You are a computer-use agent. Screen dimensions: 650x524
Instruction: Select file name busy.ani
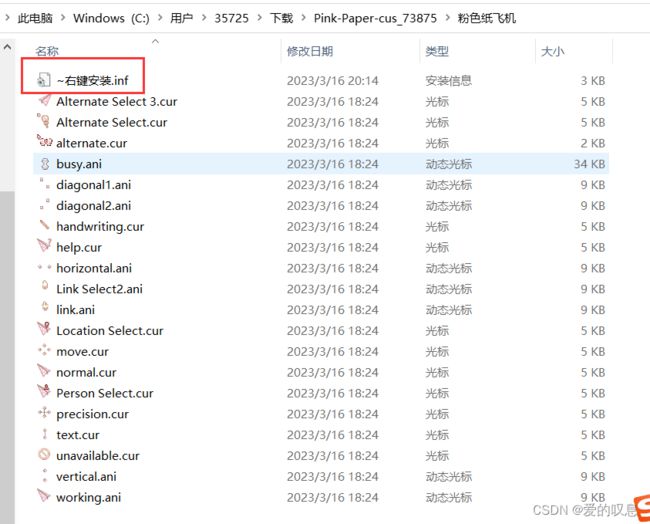[79, 164]
